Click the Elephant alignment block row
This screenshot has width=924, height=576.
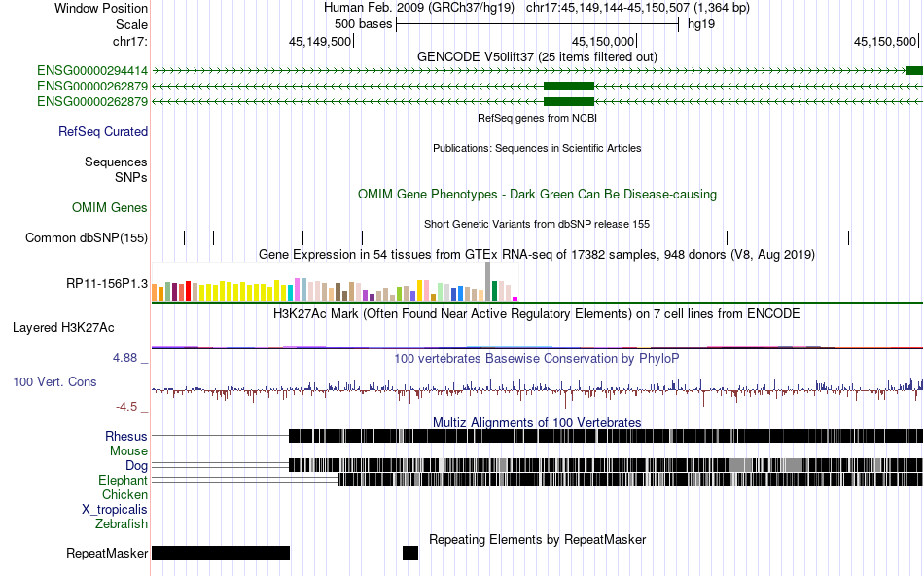pos(630,480)
